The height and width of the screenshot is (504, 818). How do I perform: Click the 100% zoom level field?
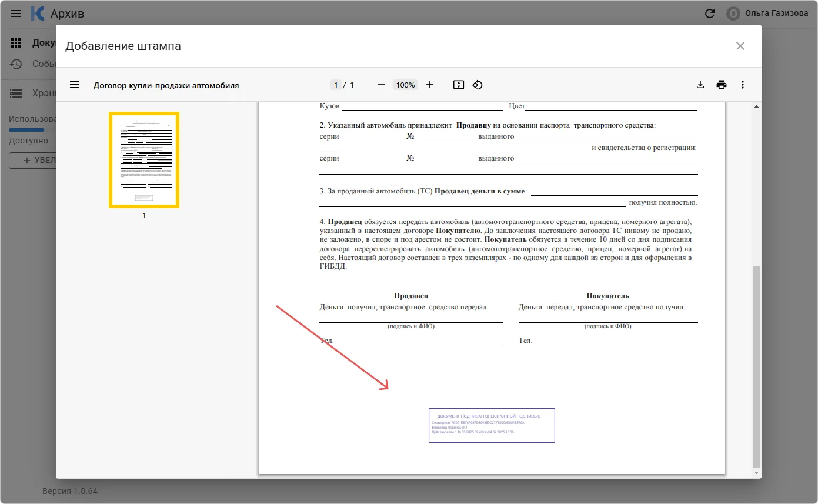405,85
